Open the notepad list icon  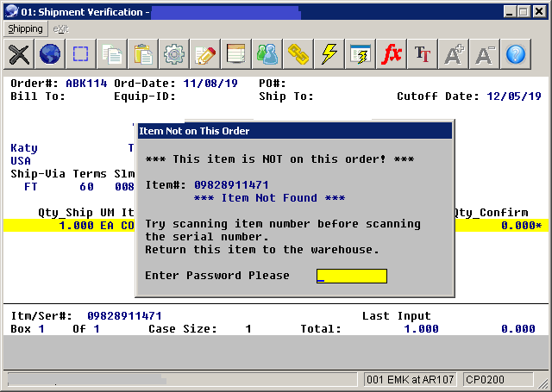235,54
